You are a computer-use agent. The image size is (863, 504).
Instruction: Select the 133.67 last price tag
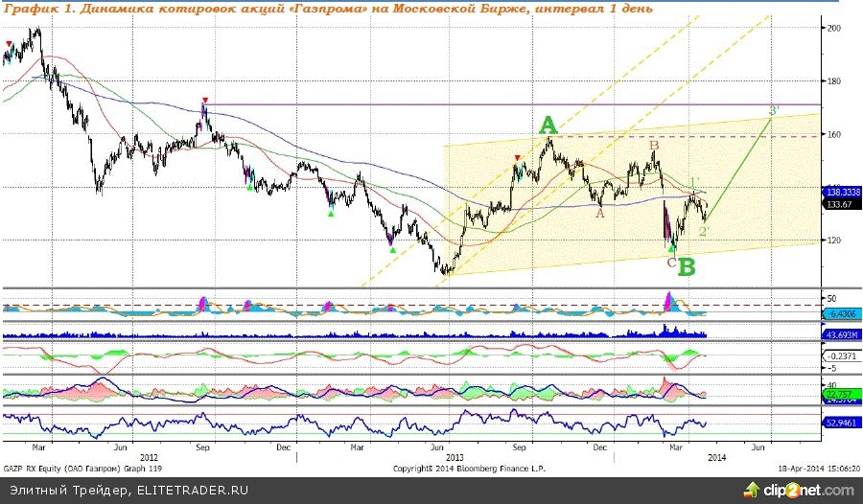(x=838, y=202)
